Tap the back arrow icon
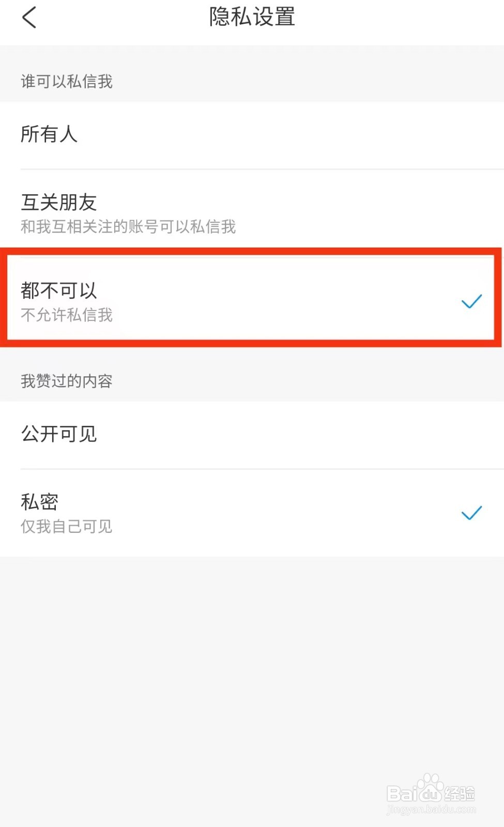Image resolution: width=504 pixels, height=827 pixels. 29,17
